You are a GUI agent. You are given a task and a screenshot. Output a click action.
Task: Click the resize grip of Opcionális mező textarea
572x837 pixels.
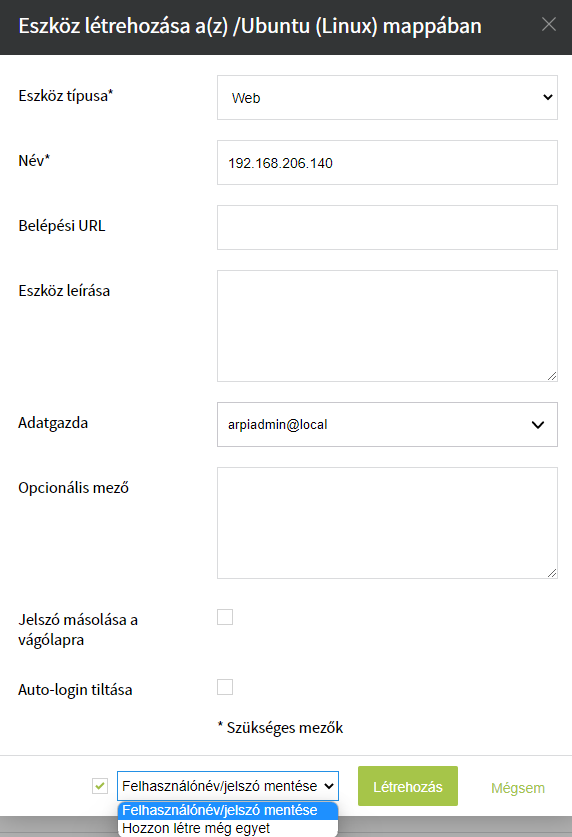[552, 573]
